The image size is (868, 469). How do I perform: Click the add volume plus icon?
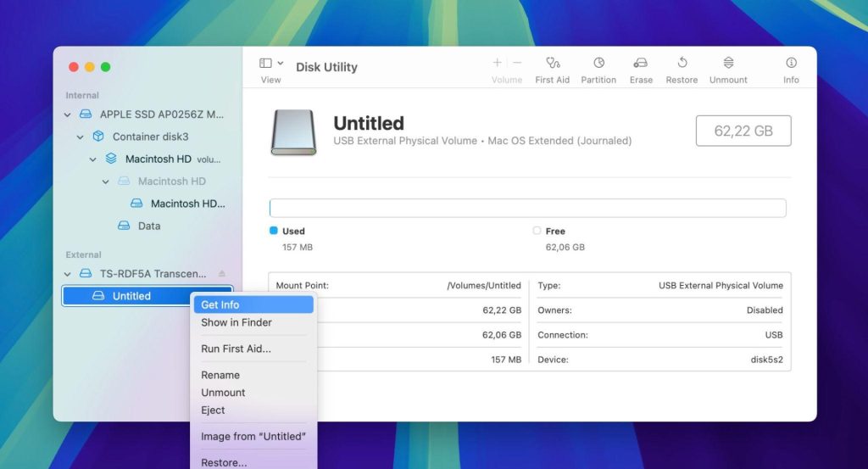coord(497,63)
